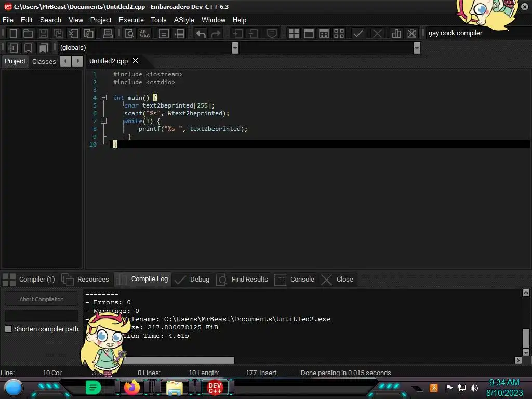
Task: Open the Execute menu
Action: click(x=131, y=20)
